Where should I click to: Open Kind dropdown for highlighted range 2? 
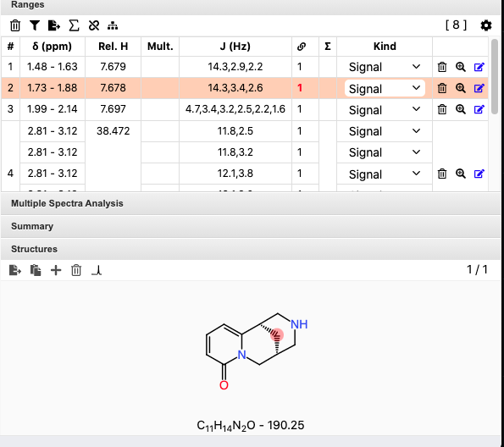click(x=385, y=88)
